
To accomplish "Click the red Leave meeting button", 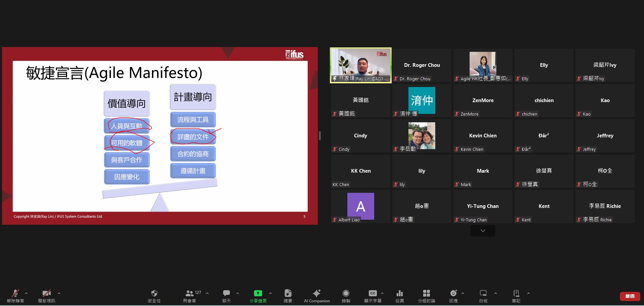I will [x=630, y=296].
